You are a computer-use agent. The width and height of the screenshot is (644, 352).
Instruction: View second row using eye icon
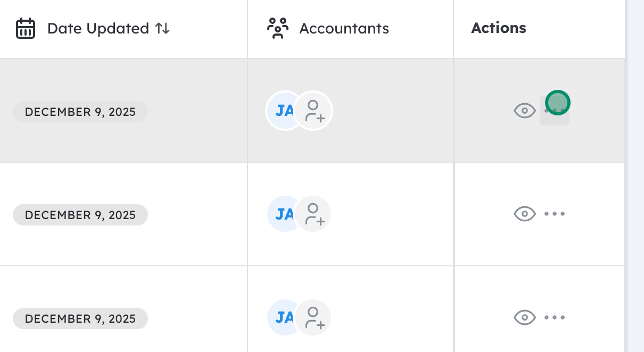pos(524,214)
